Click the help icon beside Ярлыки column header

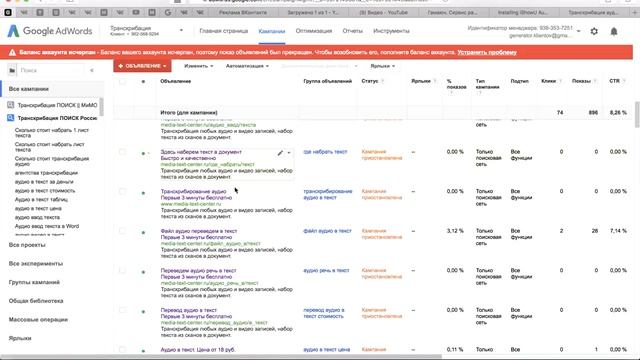point(435,81)
